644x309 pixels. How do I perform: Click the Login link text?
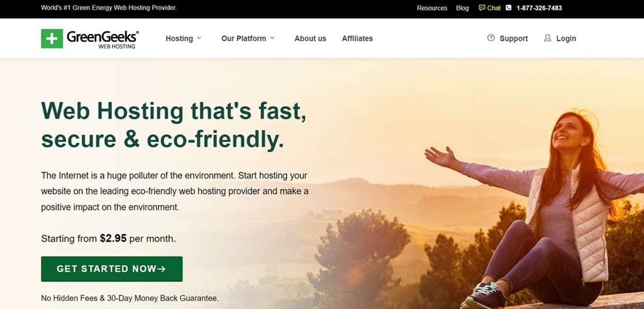click(x=566, y=38)
